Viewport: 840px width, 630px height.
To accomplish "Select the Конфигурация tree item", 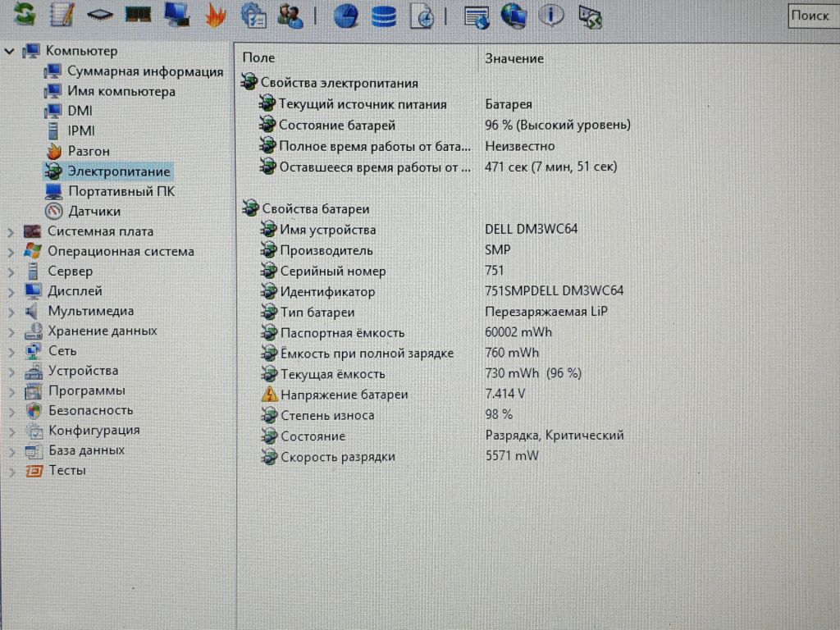I will (94, 430).
